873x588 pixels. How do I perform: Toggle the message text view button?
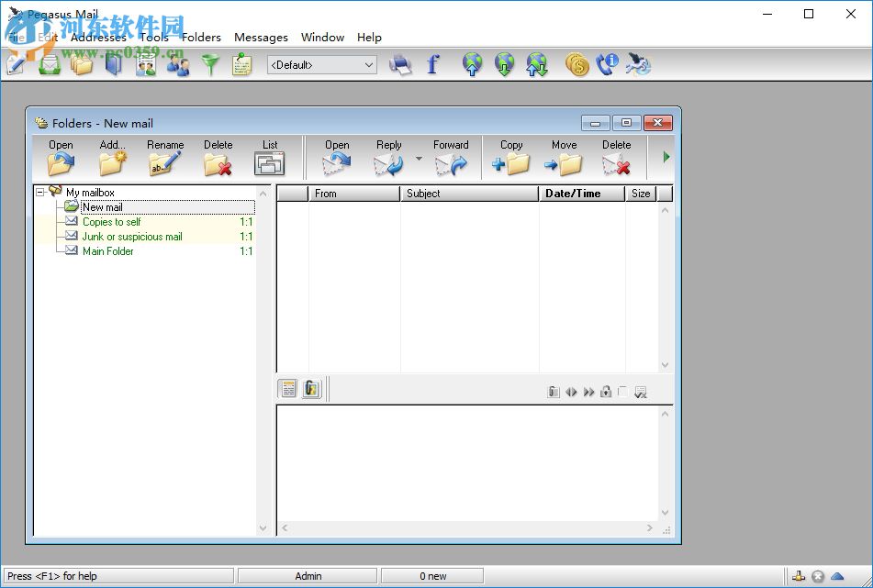pos(288,389)
